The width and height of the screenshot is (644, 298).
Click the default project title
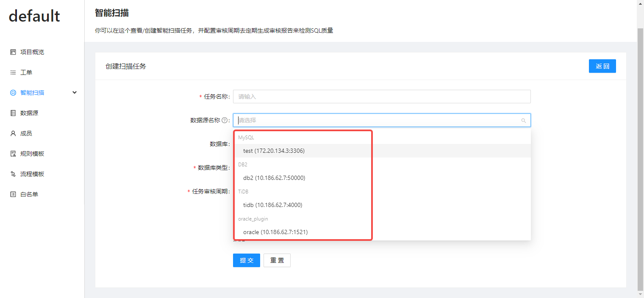pyautogui.click(x=34, y=16)
